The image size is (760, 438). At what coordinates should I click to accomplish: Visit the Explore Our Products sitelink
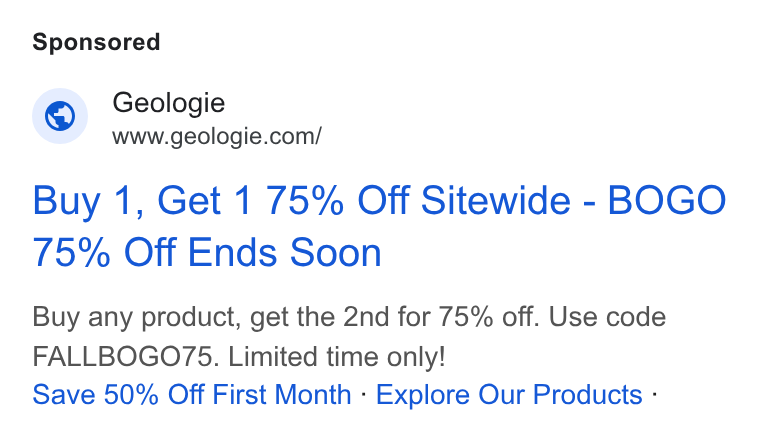[509, 394]
